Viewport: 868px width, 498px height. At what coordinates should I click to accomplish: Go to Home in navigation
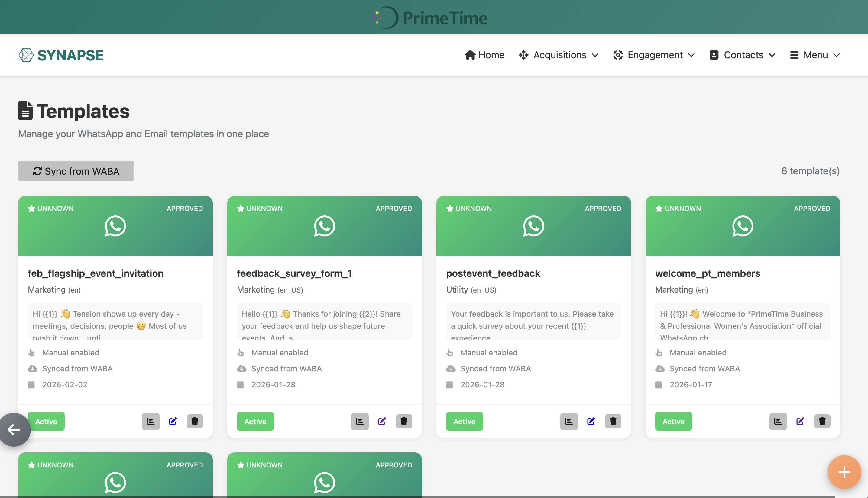pyautogui.click(x=484, y=55)
